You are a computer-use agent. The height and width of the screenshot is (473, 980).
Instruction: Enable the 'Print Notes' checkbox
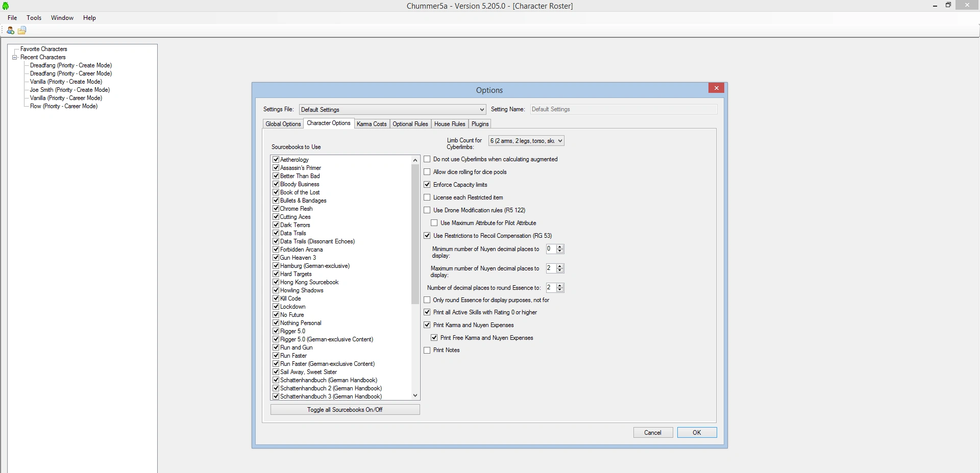click(x=427, y=351)
